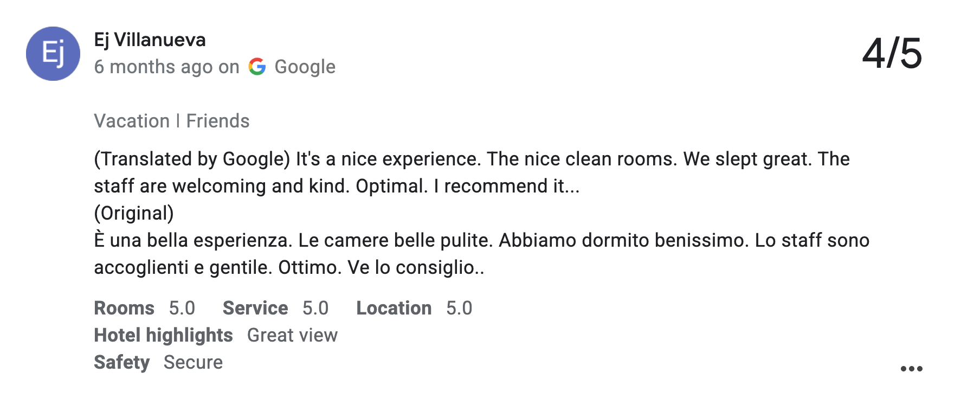Click the Ej profile avatar

click(53, 54)
